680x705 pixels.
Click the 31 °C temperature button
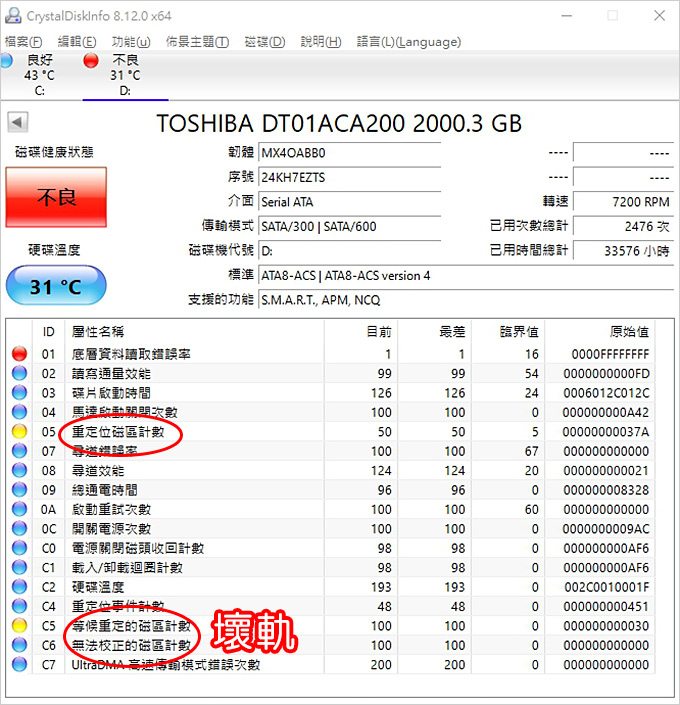click(x=56, y=286)
